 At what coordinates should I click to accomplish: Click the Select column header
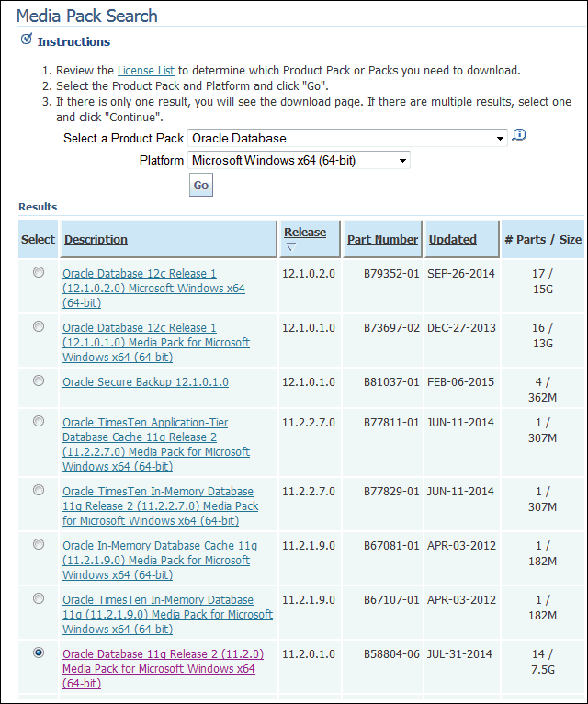click(38, 239)
